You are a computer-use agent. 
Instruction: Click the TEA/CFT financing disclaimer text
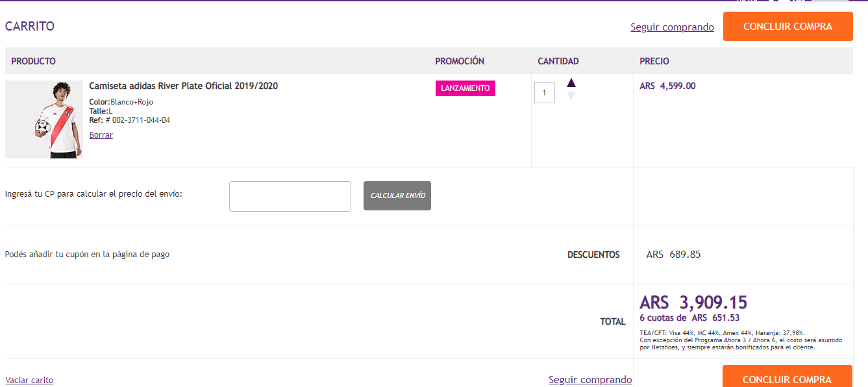click(741, 340)
